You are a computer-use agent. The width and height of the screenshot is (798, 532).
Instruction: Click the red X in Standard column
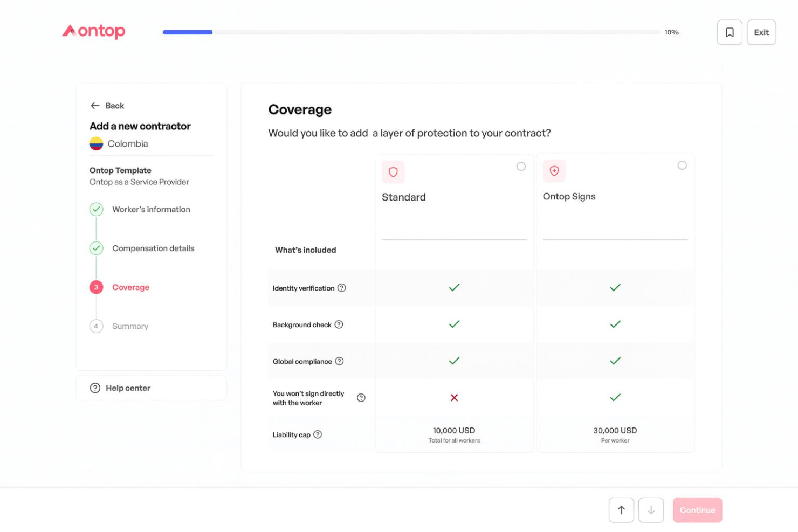click(x=454, y=398)
